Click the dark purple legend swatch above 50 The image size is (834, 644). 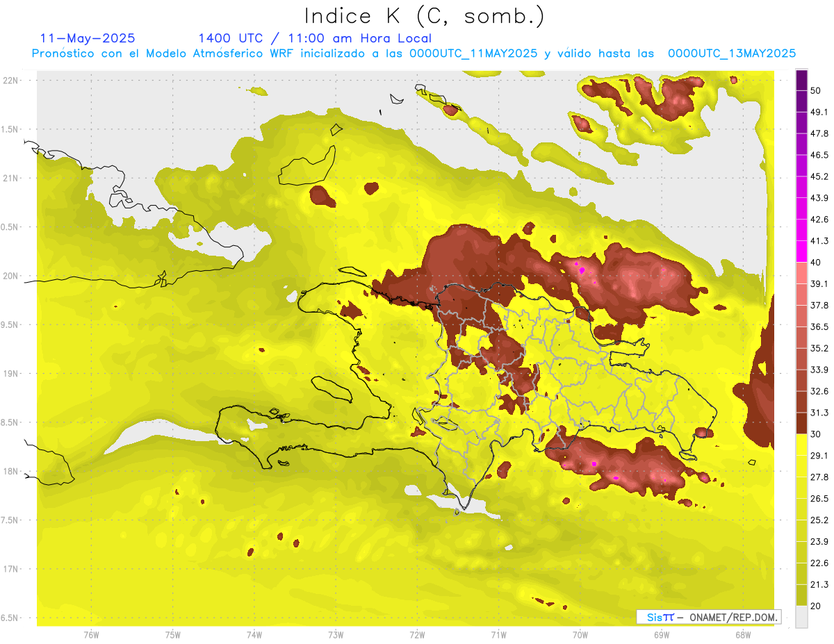click(801, 80)
